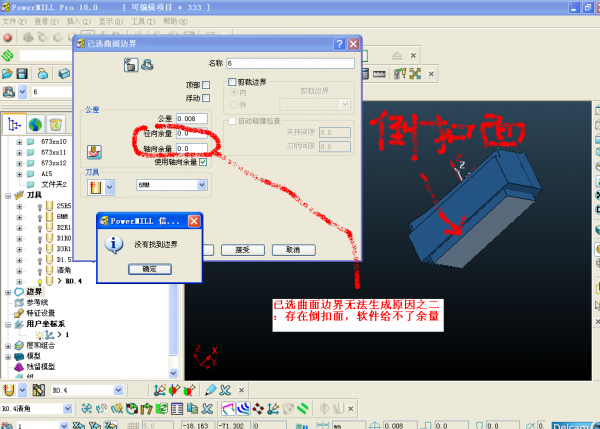
Task: Collapse the 刀具 tools branch
Action: (8, 196)
